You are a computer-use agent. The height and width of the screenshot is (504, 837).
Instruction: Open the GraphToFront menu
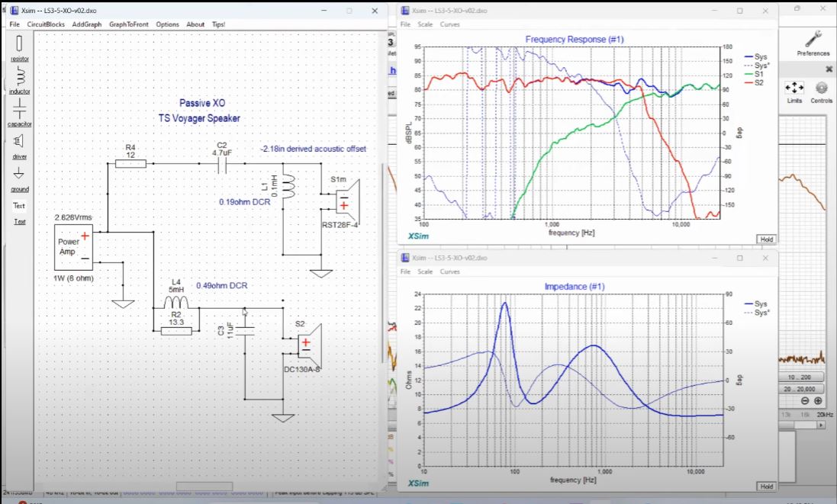click(x=129, y=24)
